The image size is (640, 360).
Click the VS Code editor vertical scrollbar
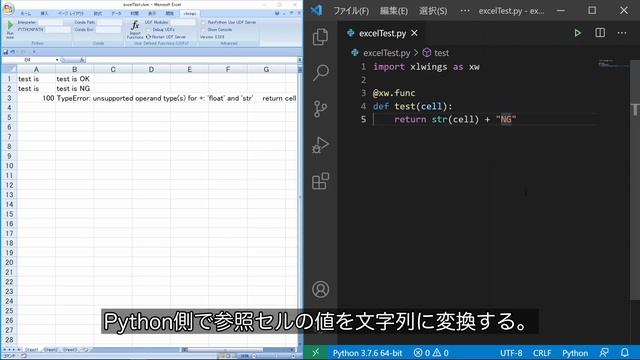click(x=635, y=180)
